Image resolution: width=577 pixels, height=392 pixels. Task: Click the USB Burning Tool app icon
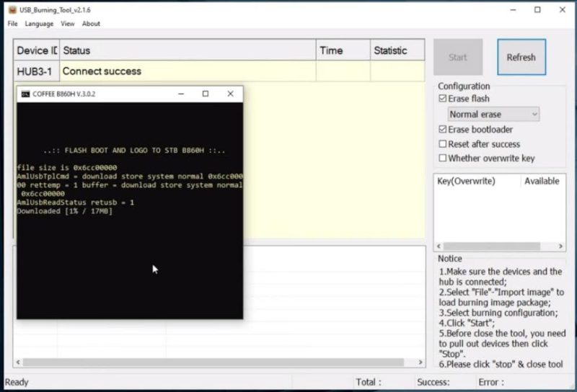[12, 9]
